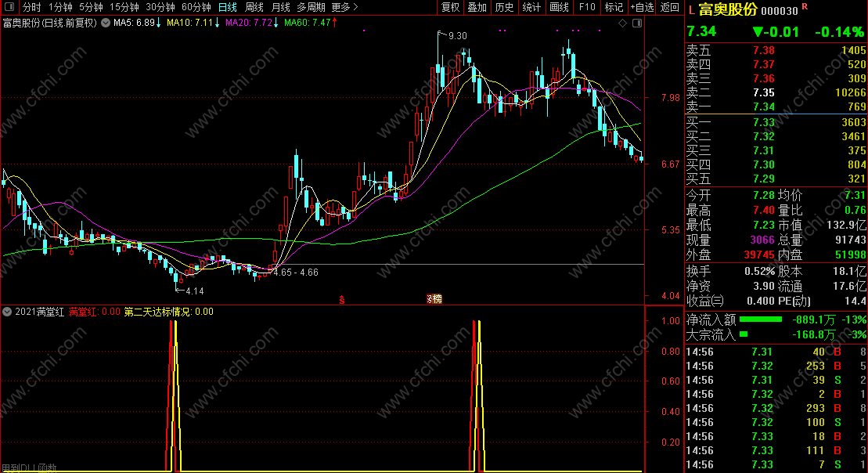868x473 pixels.
Task: Add stock with +自选 button
Action: pos(642,7)
